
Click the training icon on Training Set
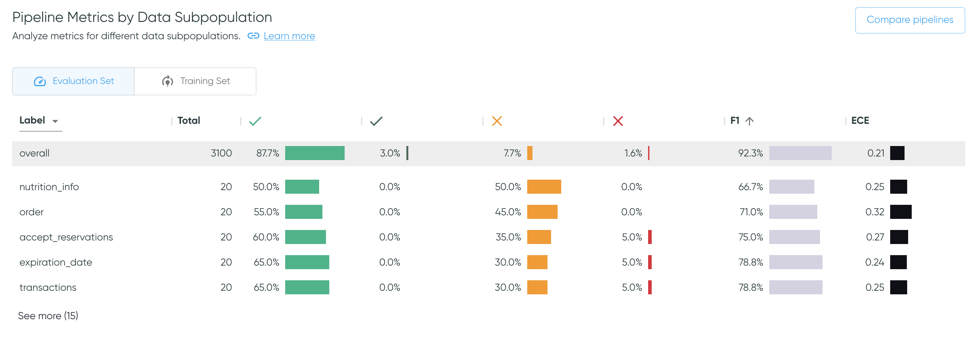(x=167, y=81)
